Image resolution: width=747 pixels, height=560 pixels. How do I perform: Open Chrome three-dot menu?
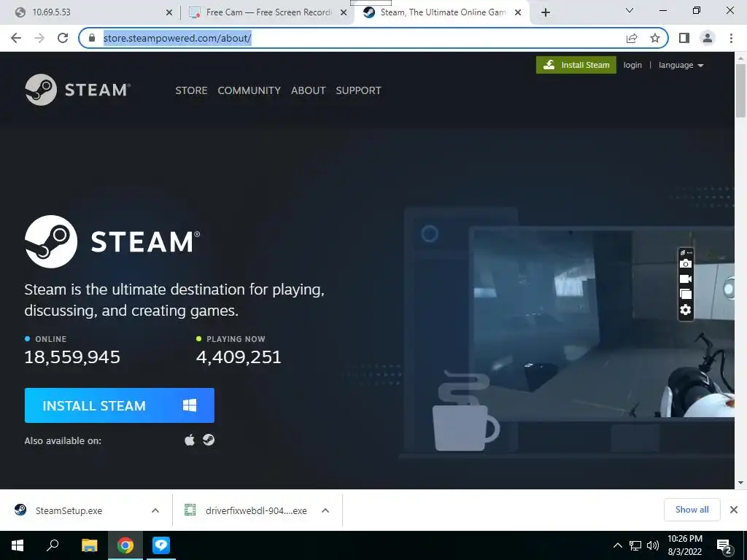731,38
